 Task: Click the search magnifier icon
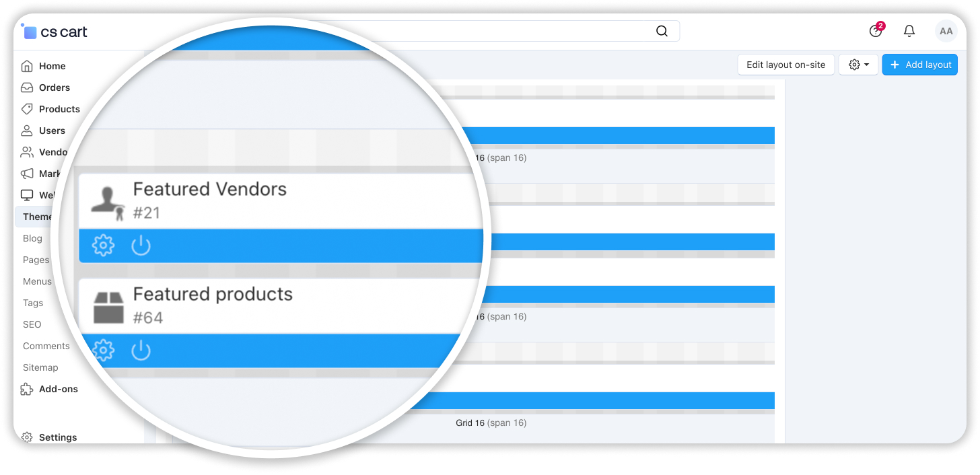coord(662,31)
